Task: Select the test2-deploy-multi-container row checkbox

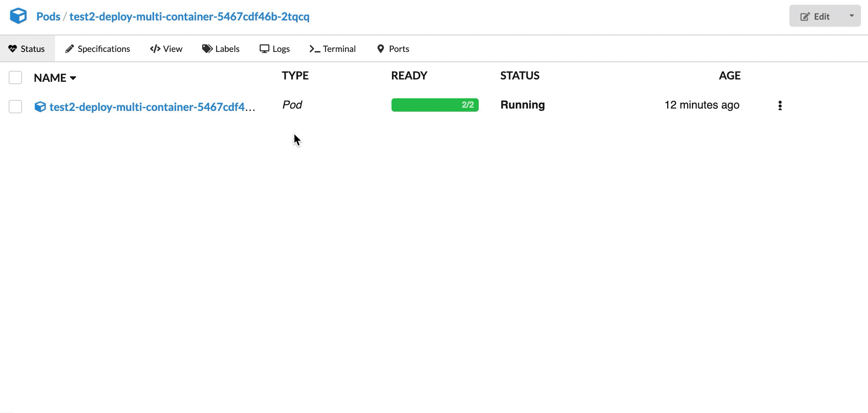Action: pyautogui.click(x=15, y=107)
